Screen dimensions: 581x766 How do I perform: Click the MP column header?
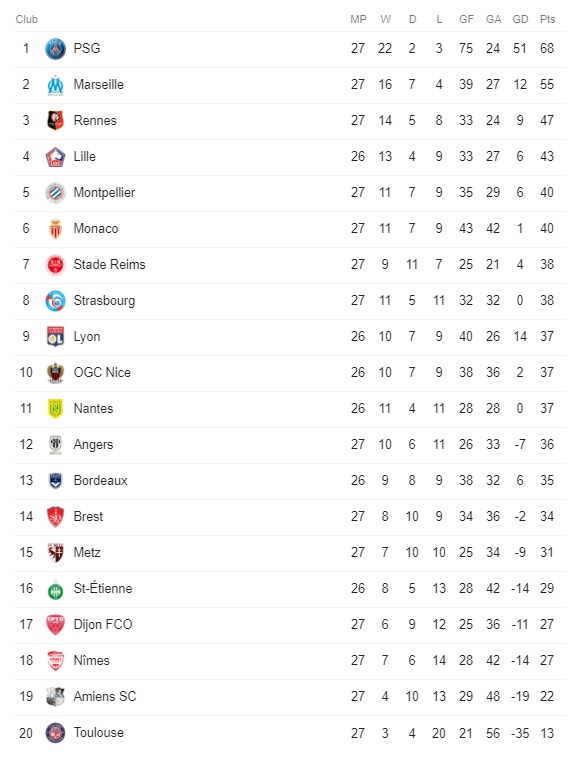point(358,19)
